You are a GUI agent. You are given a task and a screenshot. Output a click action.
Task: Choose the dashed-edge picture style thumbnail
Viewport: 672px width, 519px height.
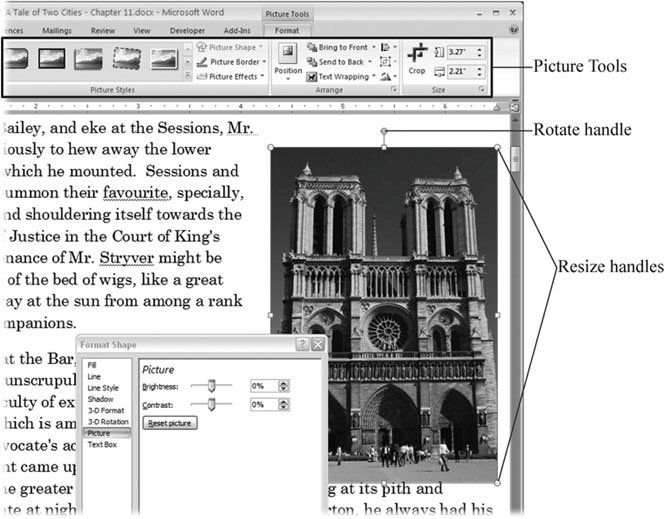tap(126, 59)
